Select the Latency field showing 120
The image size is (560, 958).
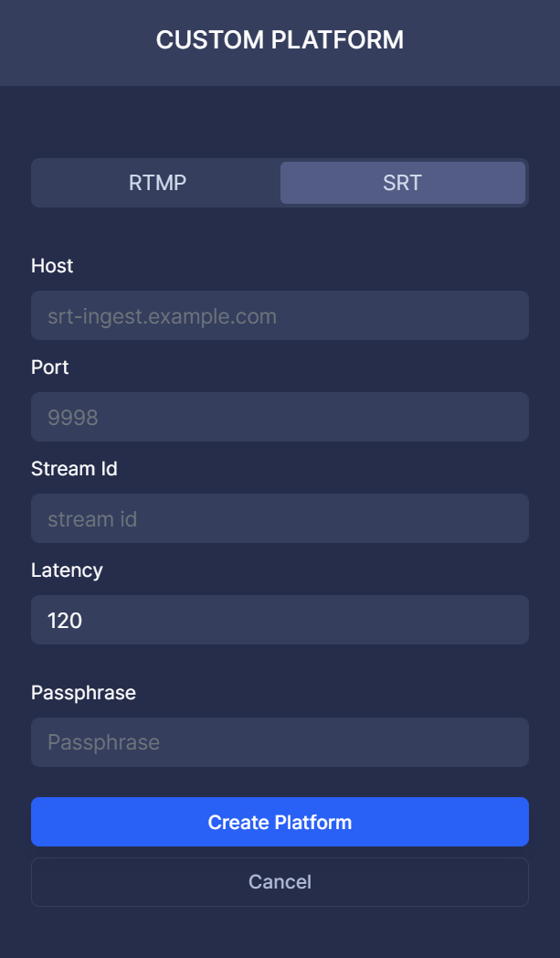pyautogui.click(x=280, y=620)
